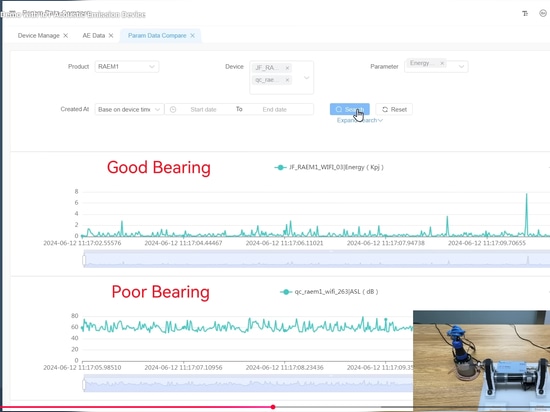Viewport: 550px width, 412px height.
Task: Click the clock icon in date range
Action: (x=173, y=109)
